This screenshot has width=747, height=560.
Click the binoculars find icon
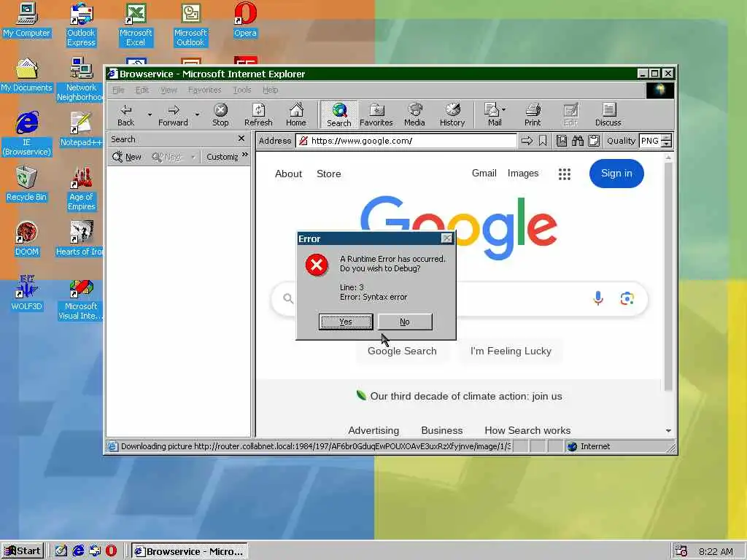click(578, 141)
